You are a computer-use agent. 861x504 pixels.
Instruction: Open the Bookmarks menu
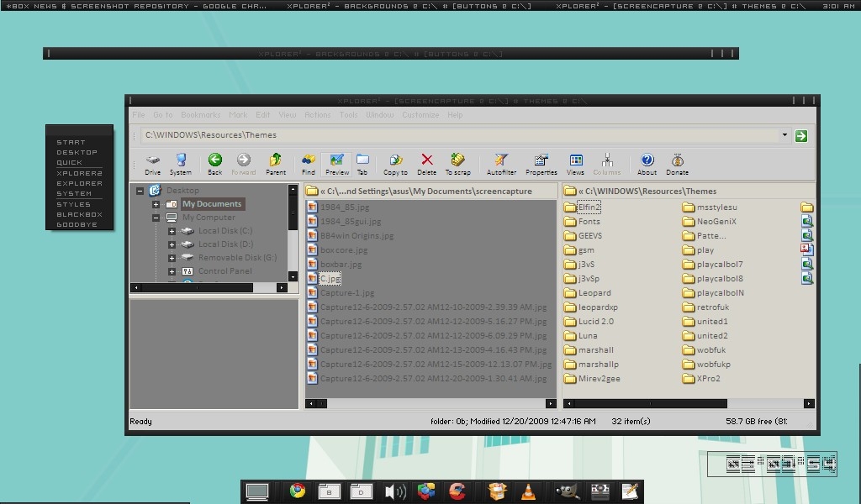tap(200, 114)
